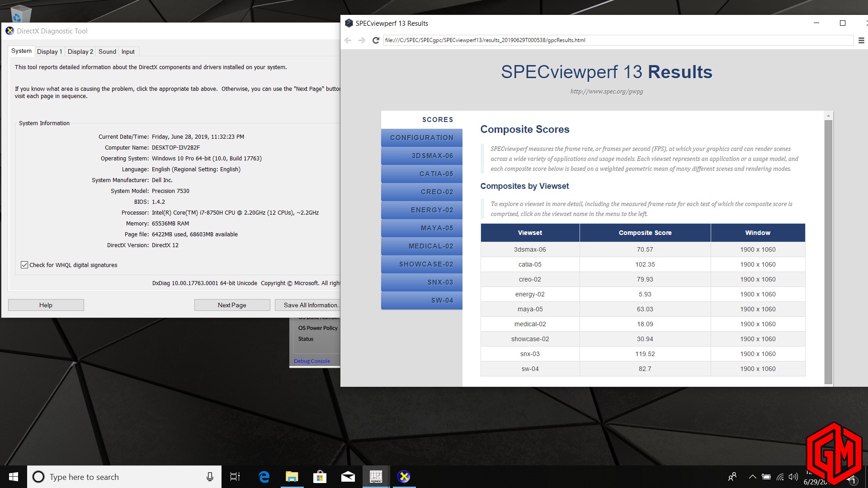Image resolution: width=868 pixels, height=488 pixels.
Task: Click the Next Page button
Action: tap(232, 305)
